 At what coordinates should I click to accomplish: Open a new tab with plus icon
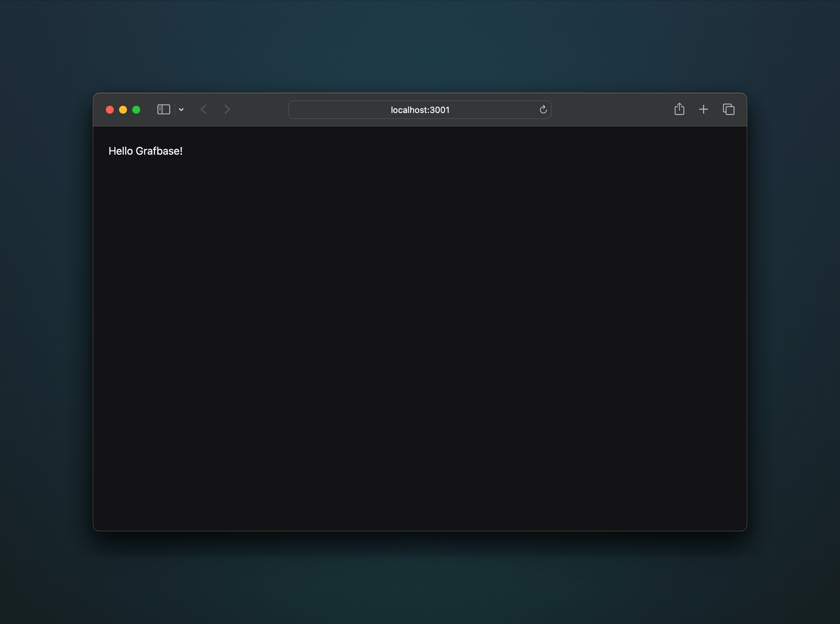pos(703,109)
